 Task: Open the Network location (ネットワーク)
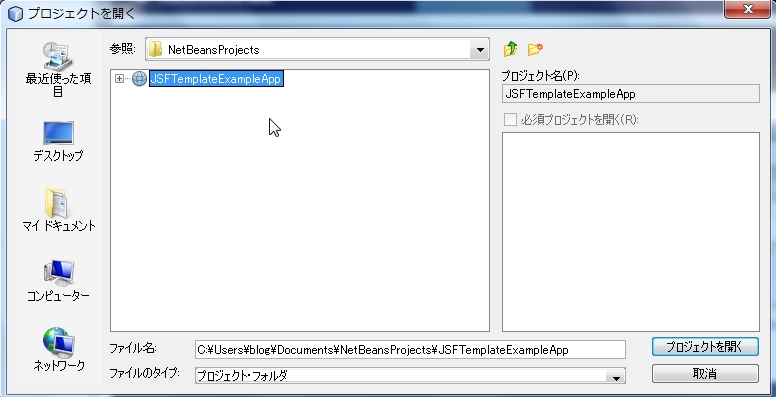point(58,350)
